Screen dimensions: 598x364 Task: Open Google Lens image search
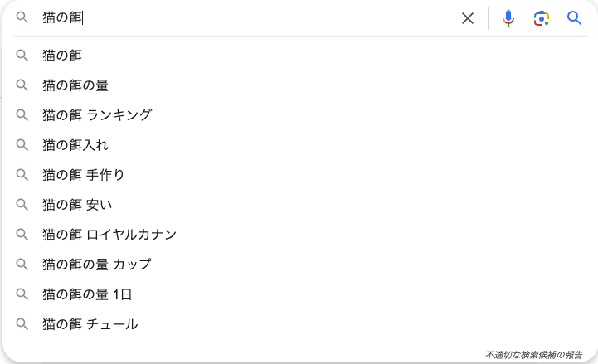coord(542,18)
